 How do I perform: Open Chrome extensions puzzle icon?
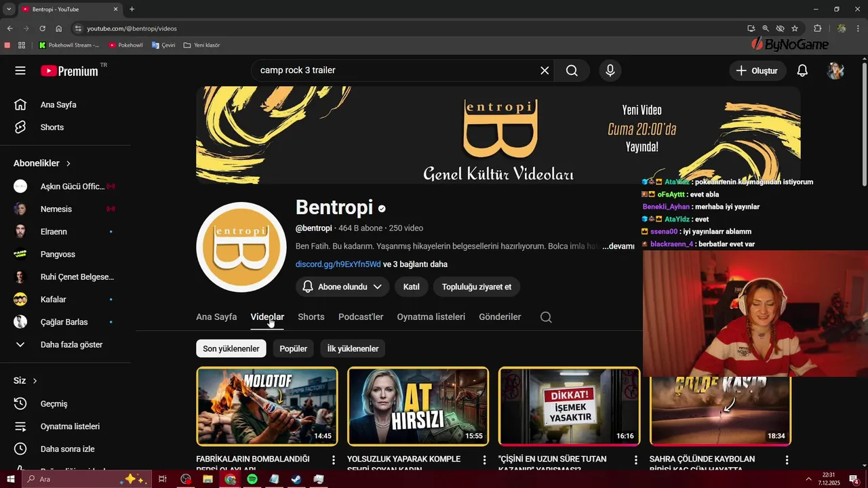tap(817, 28)
